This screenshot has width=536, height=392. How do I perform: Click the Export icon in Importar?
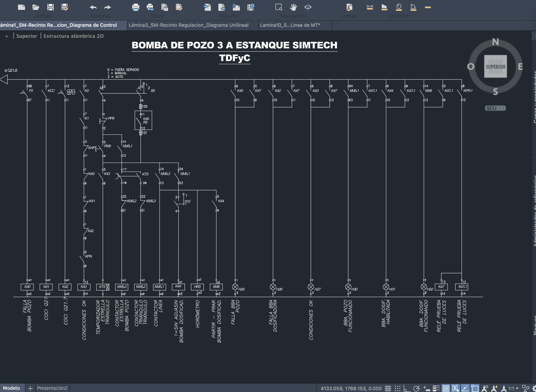222,7
